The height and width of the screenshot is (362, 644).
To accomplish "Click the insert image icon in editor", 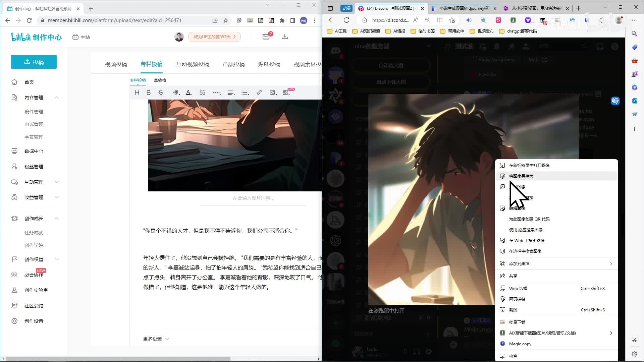I will click(x=273, y=93).
